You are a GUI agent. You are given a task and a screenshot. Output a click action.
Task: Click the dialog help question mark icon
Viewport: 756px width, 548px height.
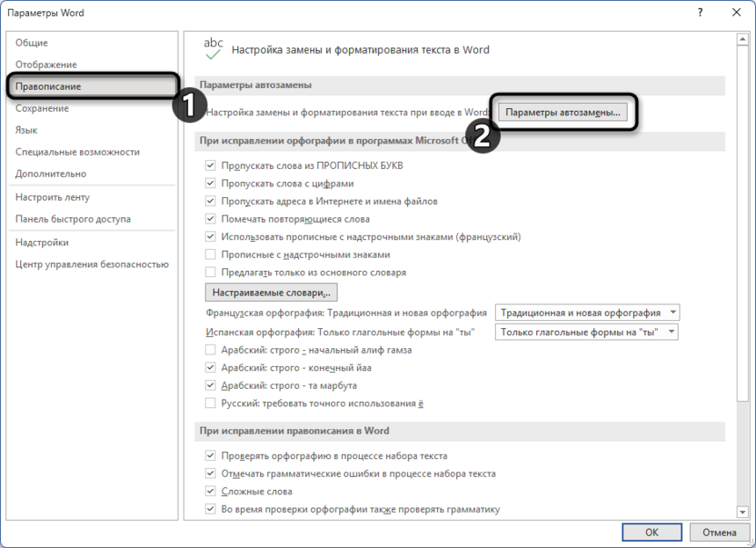click(701, 13)
